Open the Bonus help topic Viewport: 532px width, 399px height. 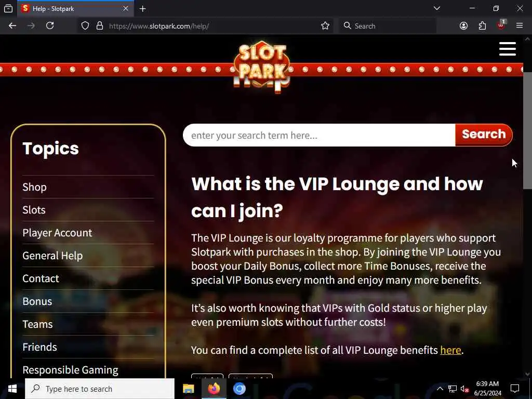click(x=37, y=301)
